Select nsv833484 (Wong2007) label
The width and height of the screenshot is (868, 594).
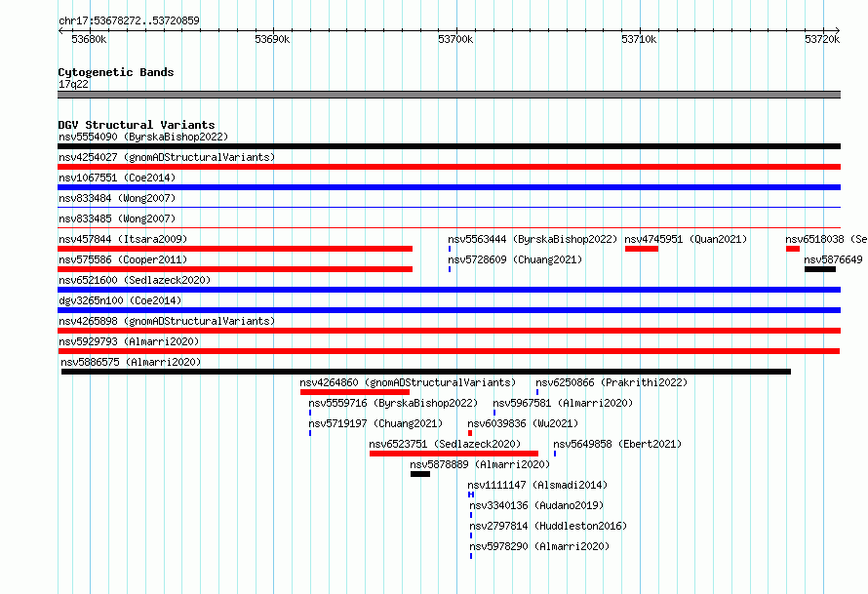[x=117, y=198]
